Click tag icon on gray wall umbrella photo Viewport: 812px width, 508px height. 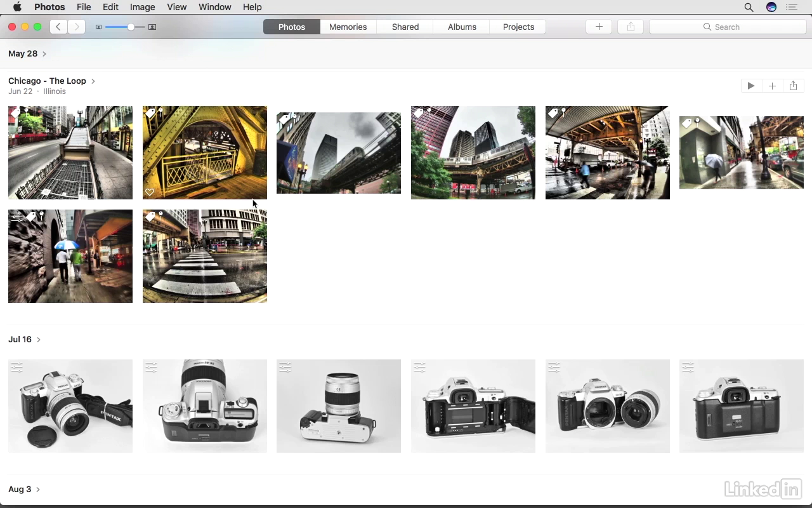tap(687, 123)
